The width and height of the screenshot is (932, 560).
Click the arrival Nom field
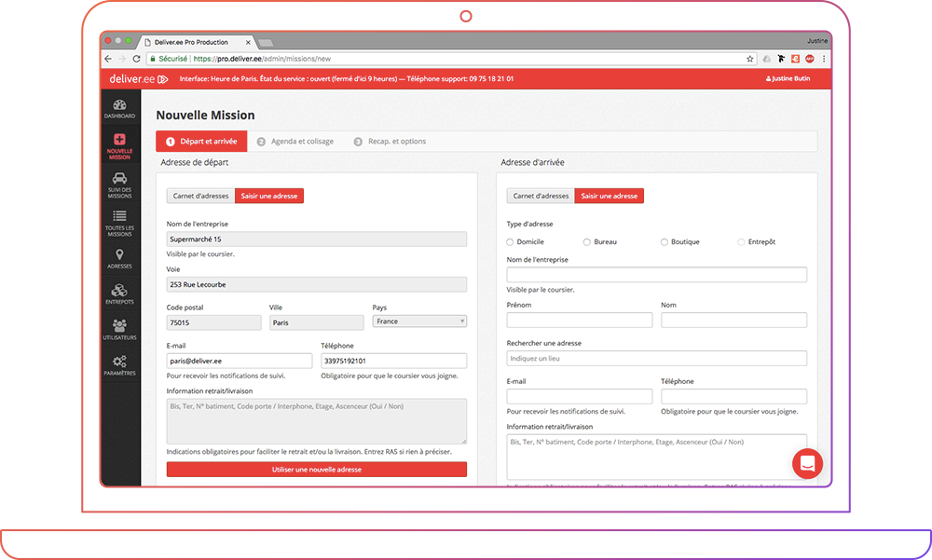pyautogui.click(x=734, y=320)
